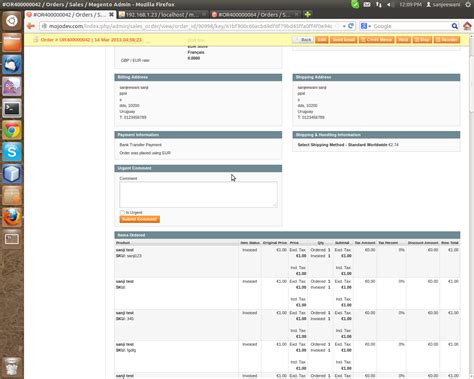Open the mail envelope indicator in the top panel
This screenshot has height=379, width=474.
pos(367,5)
